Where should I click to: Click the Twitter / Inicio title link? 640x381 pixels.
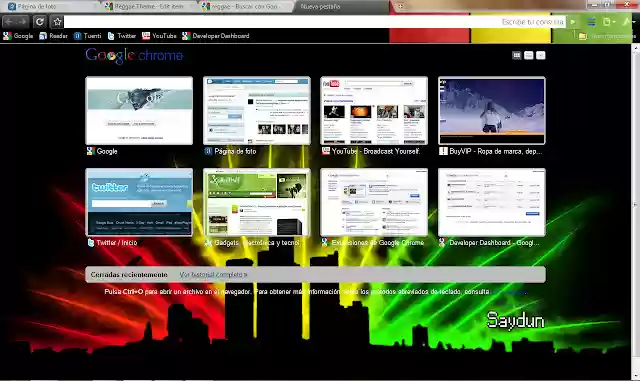tap(117, 243)
